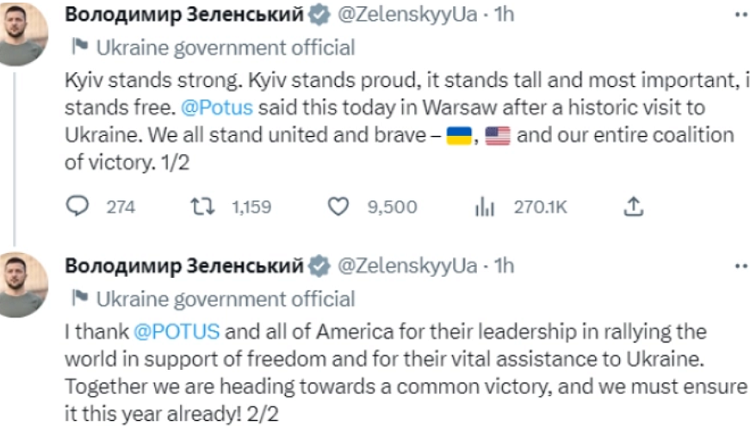Click verified badge on second tweet
750x432 pixels.
[318, 265]
